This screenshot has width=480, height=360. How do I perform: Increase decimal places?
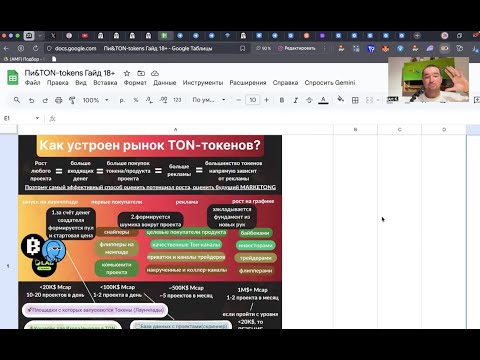(163, 100)
